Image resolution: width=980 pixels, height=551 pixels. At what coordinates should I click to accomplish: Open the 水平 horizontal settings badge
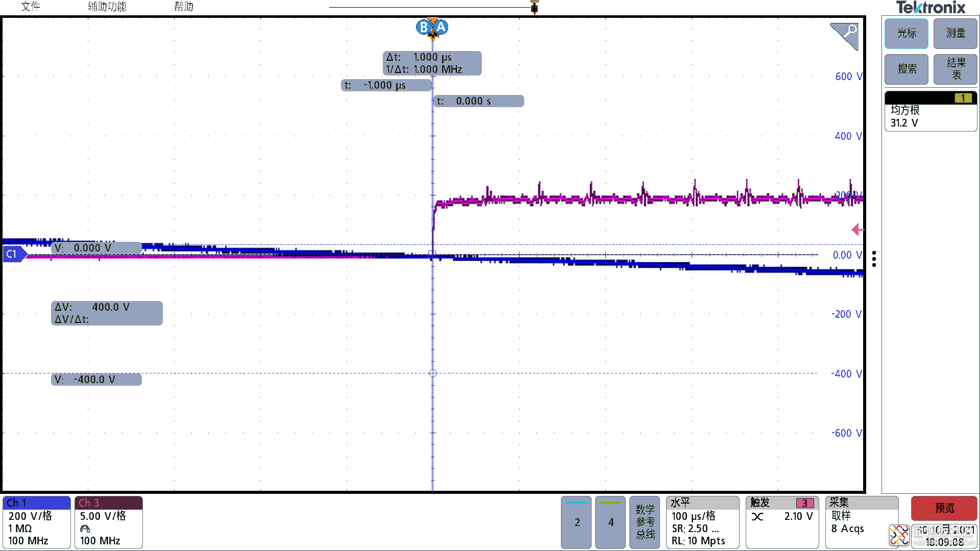[x=703, y=522]
